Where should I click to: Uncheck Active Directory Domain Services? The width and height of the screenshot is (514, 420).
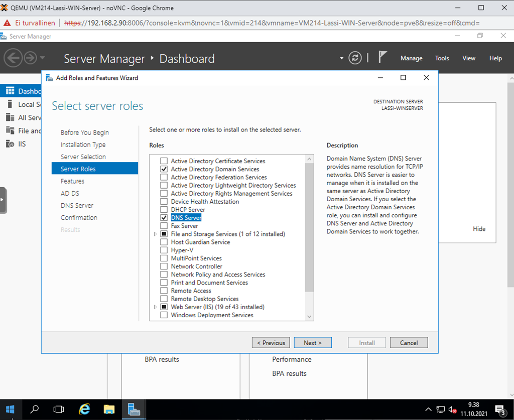pyautogui.click(x=164, y=169)
